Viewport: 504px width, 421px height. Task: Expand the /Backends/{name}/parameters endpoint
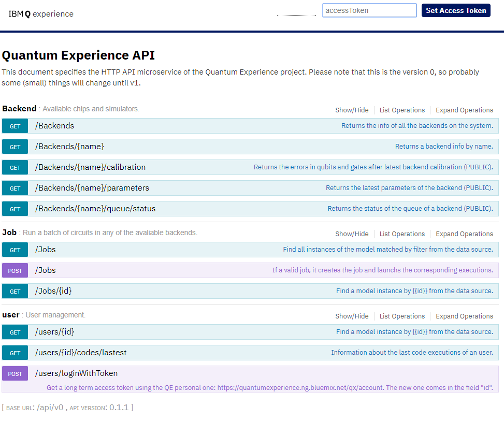[x=92, y=187]
